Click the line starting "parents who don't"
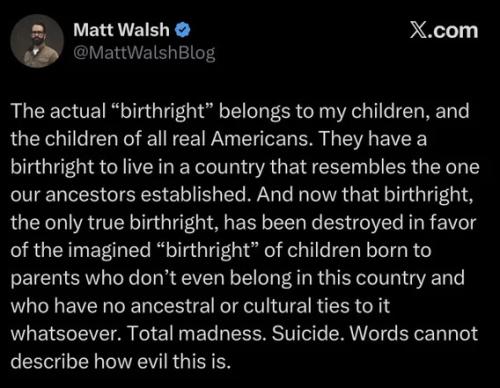This screenshot has height=388, width=500. tap(237, 278)
